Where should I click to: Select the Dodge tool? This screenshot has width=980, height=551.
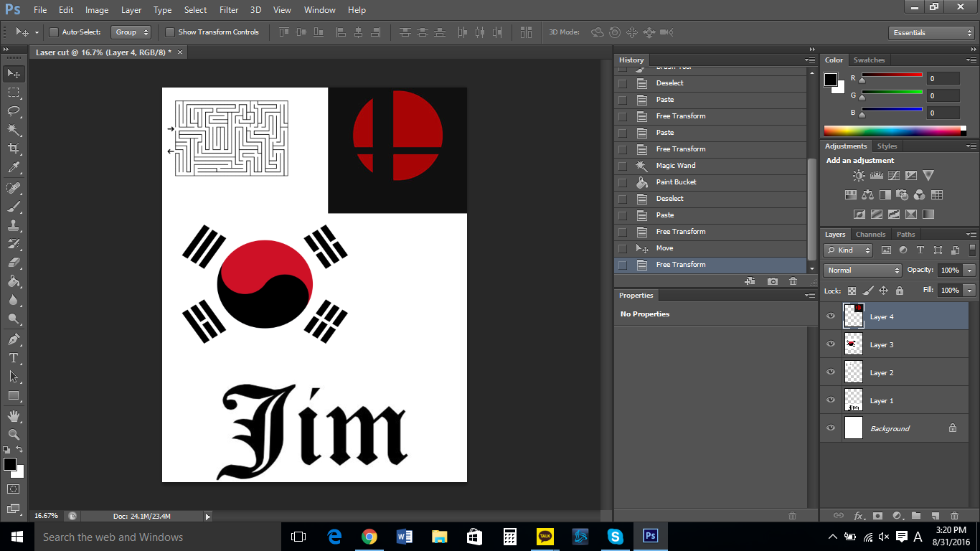(x=14, y=319)
